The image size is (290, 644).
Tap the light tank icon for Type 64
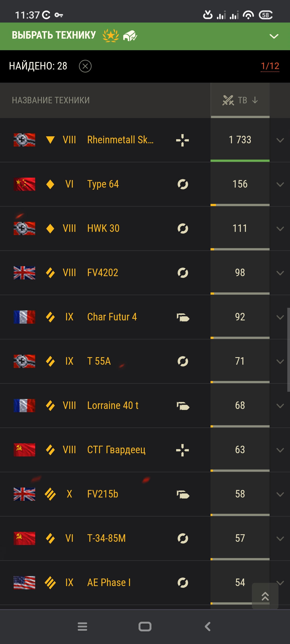(x=183, y=184)
